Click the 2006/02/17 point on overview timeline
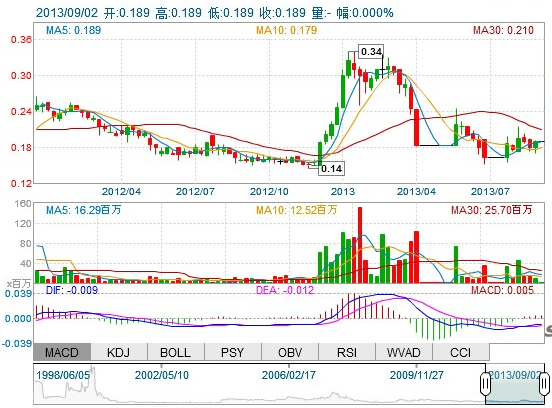The height and width of the screenshot is (408, 552). pyautogui.click(x=289, y=375)
